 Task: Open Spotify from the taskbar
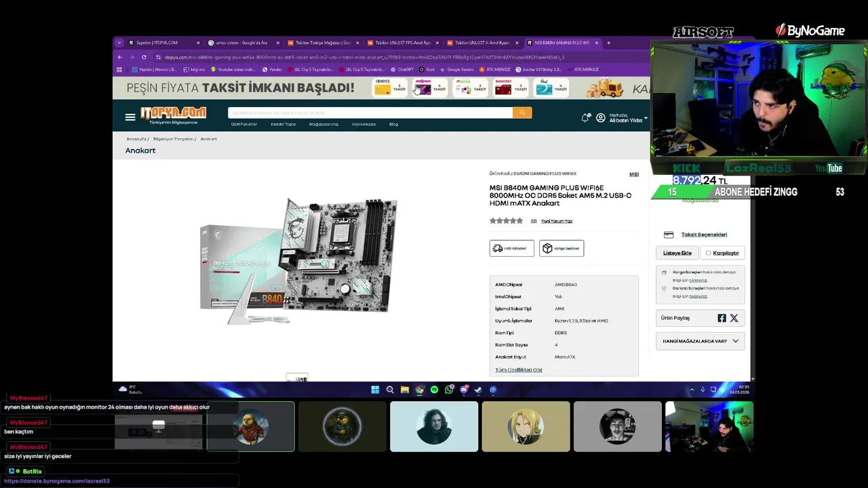(434, 390)
